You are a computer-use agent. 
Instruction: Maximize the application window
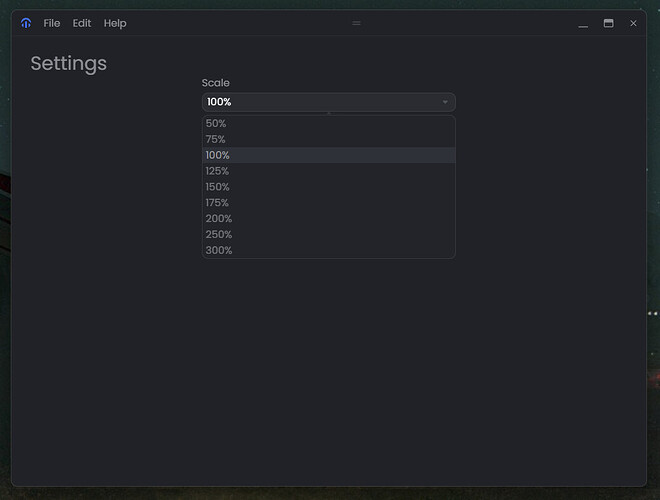[608, 23]
